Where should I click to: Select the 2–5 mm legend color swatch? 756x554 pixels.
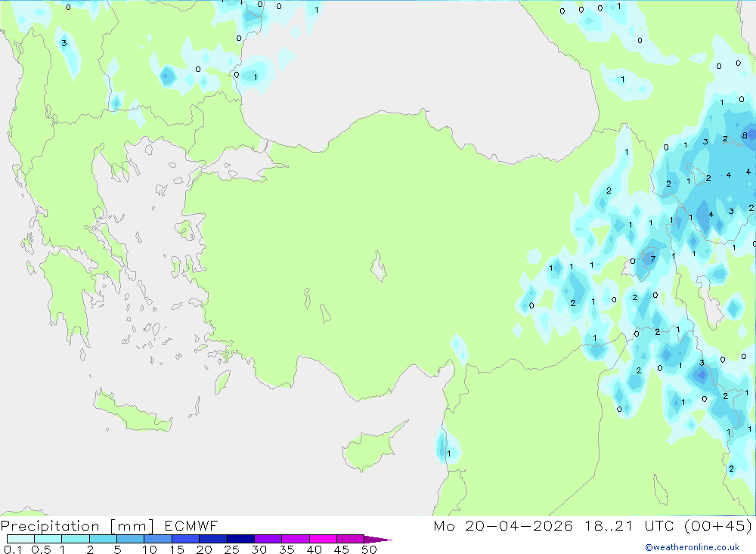(x=103, y=539)
